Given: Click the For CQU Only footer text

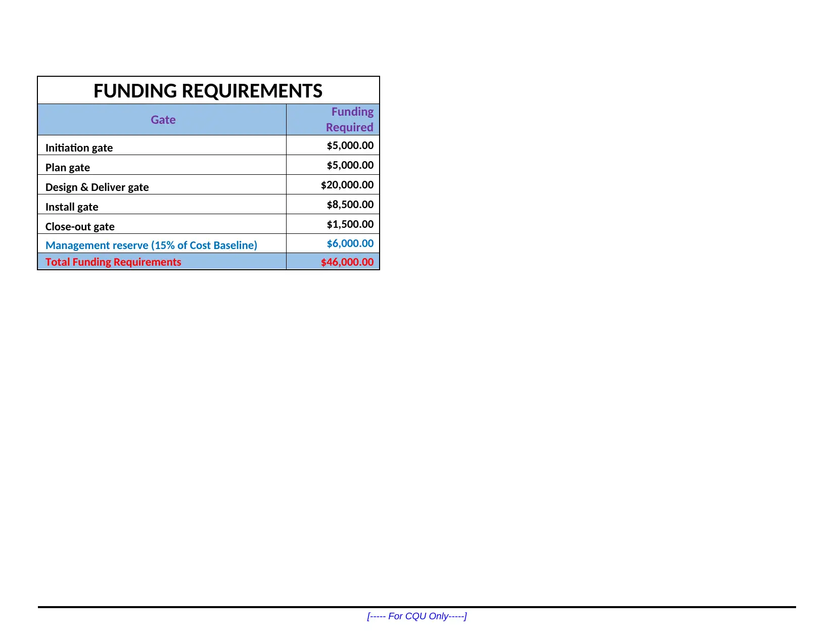Looking at the screenshot, I should coord(417,616).
